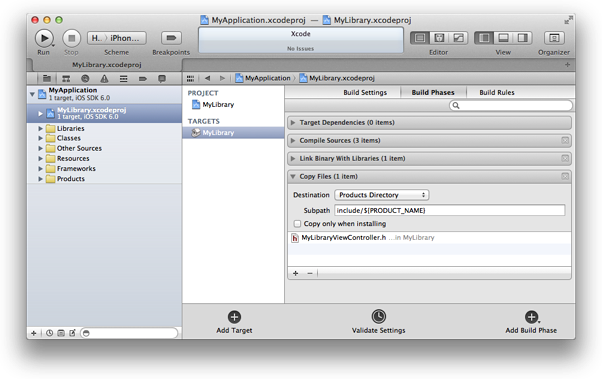Go back in editor history
The width and height of the screenshot is (602, 379).
pyautogui.click(x=207, y=78)
